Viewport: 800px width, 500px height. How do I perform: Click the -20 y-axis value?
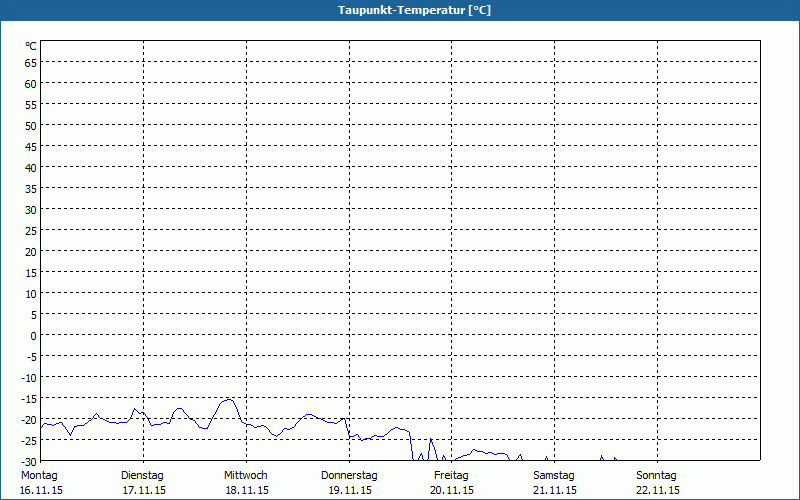tap(29, 420)
